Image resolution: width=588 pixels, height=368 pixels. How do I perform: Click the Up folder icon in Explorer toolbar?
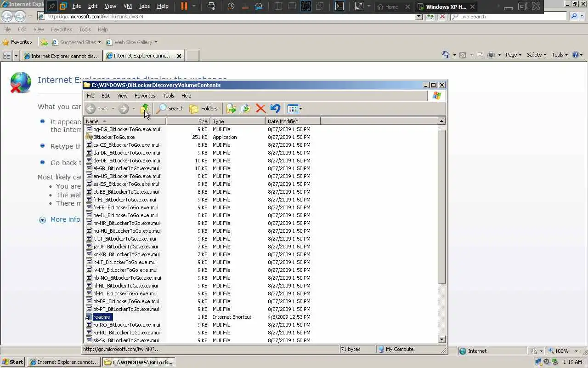pos(145,109)
